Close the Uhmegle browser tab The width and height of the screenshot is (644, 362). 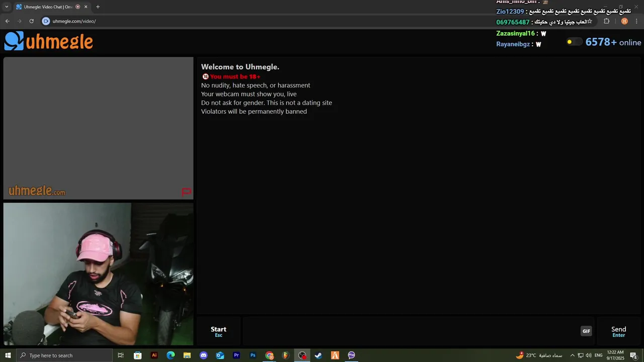pyautogui.click(x=86, y=7)
